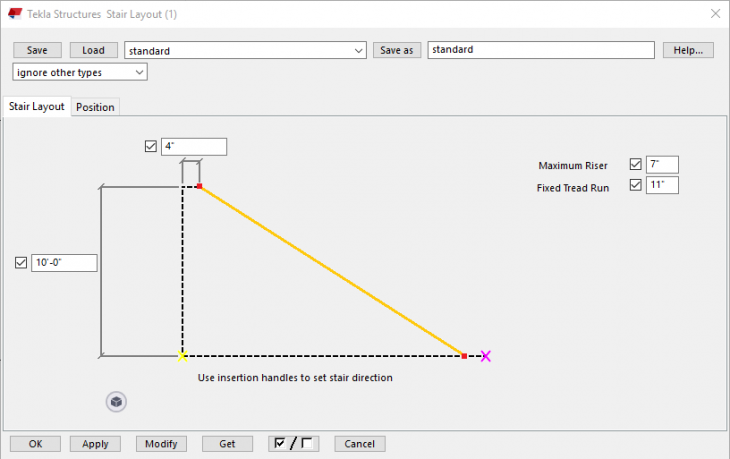The width and height of the screenshot is (730, 459).
Task: Open Help for this dialog
Action: (x=687, y=50)
